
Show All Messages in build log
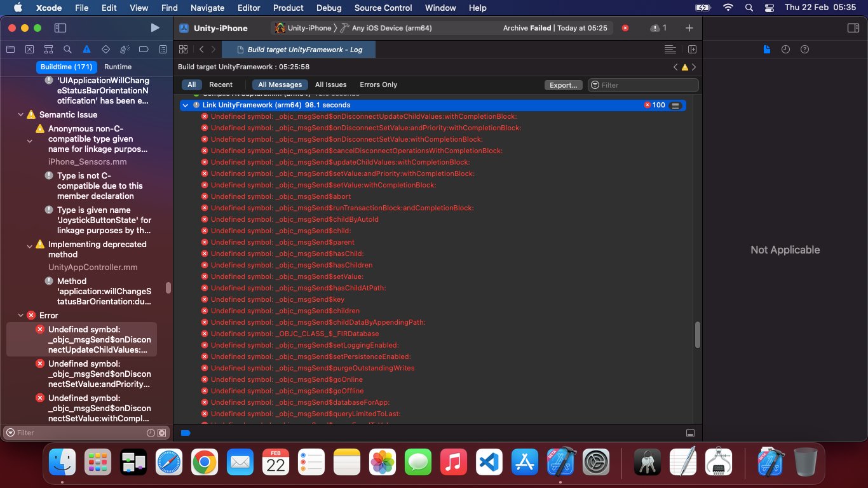point(280,85)
